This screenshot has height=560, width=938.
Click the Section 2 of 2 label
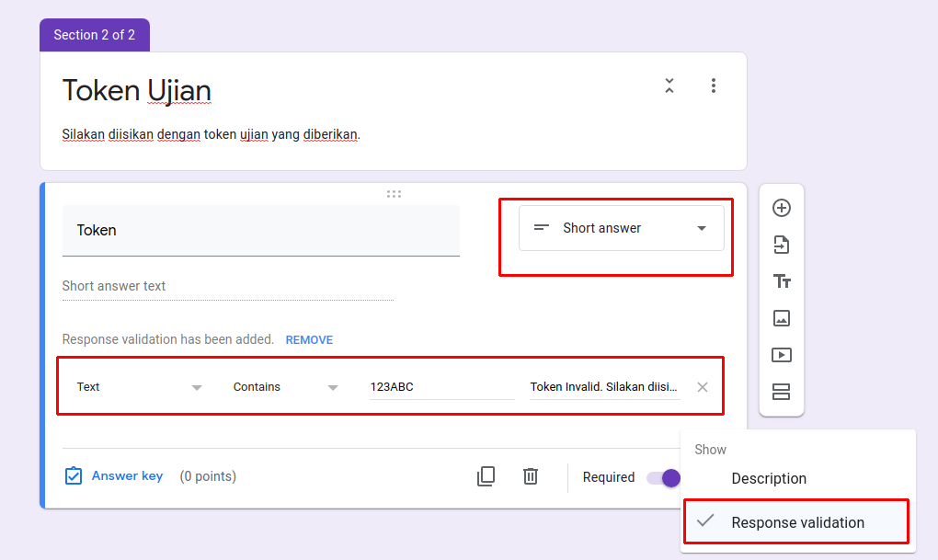click(x=95, y=35)
